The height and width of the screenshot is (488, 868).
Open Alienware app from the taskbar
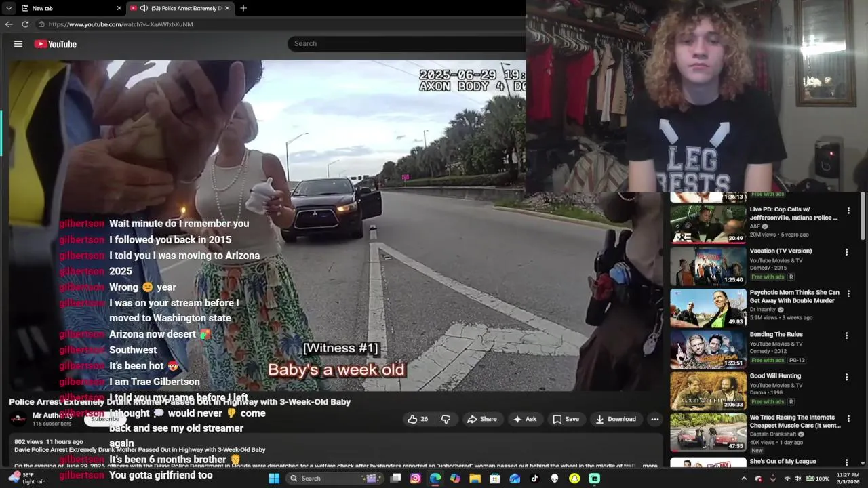[555, 478]
